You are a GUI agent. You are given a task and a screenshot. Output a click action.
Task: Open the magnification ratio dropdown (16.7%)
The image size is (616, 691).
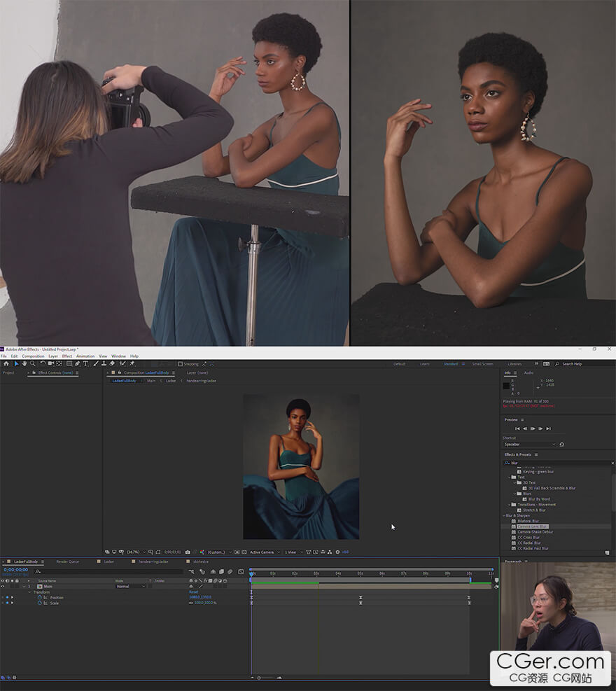(x=136, y=552)
